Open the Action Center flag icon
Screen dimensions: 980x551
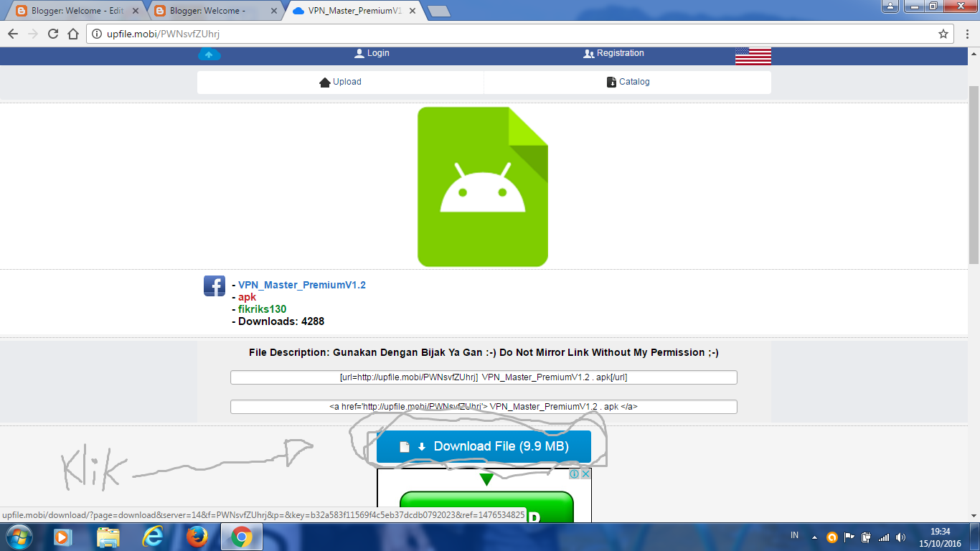tap(849, 537)
